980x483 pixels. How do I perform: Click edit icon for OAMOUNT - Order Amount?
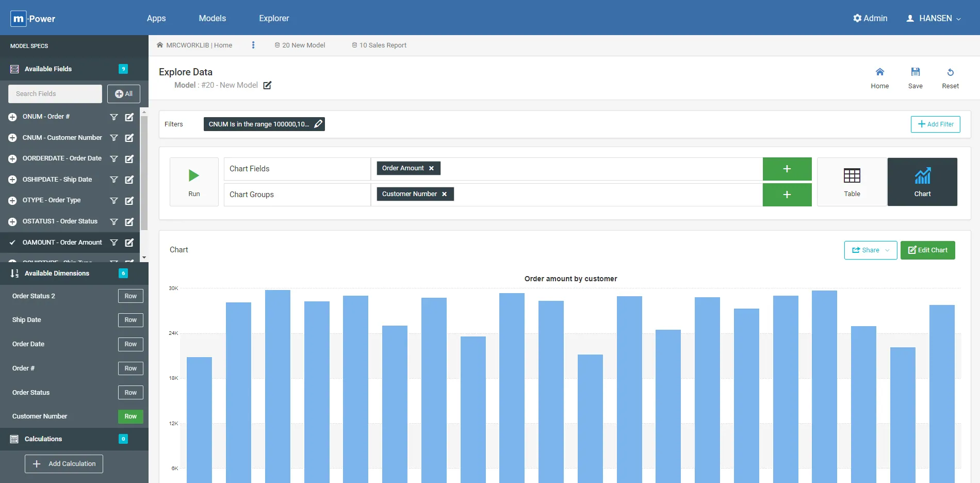click(x=129, y=243)
